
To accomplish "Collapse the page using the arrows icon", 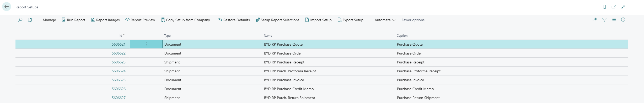I will coord(624,7).
